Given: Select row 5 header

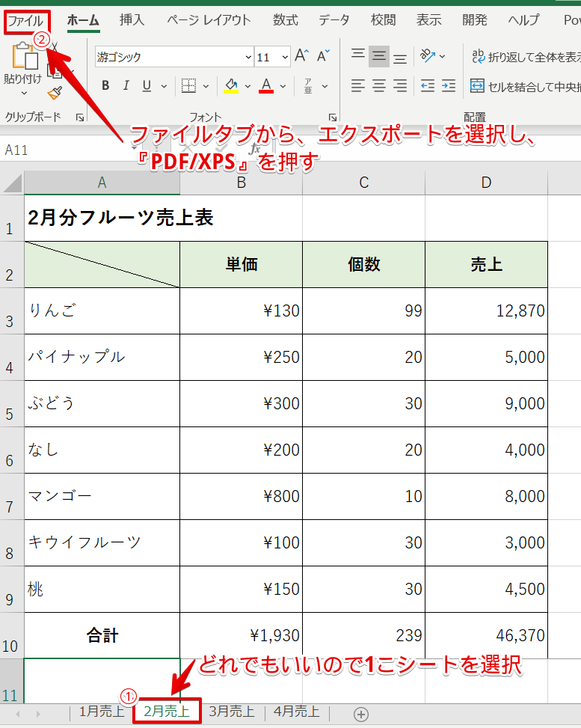Looking at the screenshot, I should [12, 404].
